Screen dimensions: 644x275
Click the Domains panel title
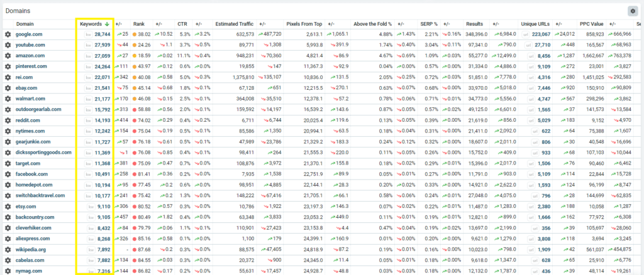pyautogui.click(x=18, y=11)
